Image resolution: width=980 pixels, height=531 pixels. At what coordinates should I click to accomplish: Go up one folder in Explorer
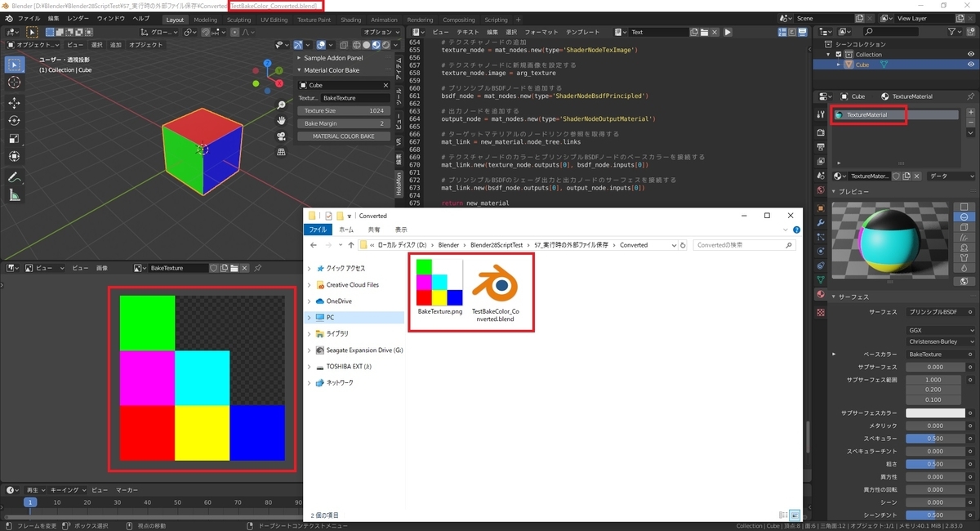pos(352,245)
